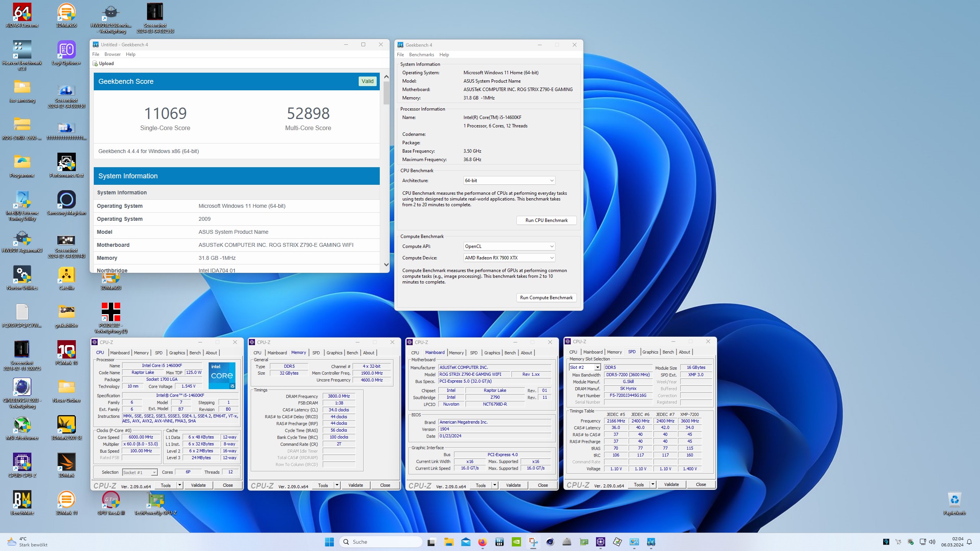Open Compute Device Radeon RX 7900 XTX dropdown

(x=509, y=258)
